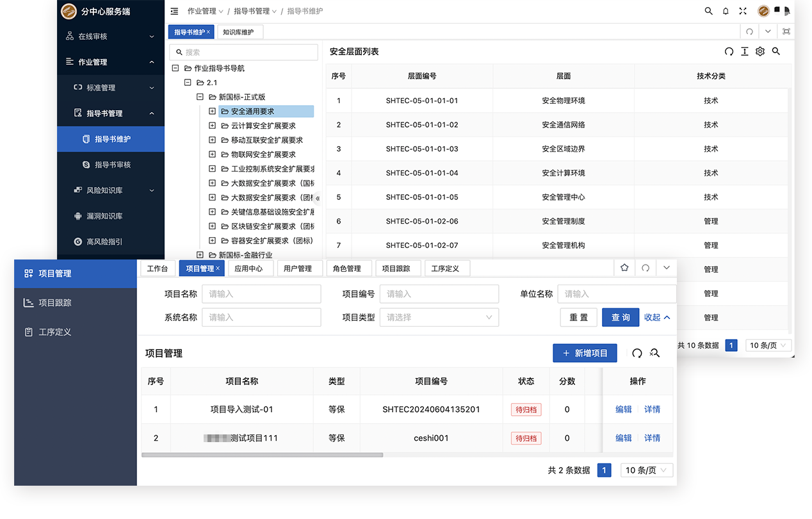Click favorite star icon in project tab bar
812x519 pixels.
pyautogui.click(x=624, y=268)
